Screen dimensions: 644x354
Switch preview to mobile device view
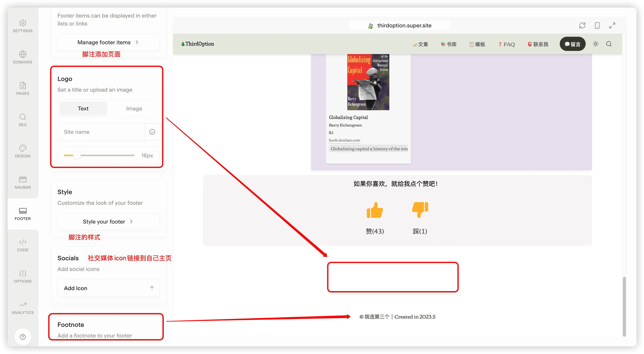click(x=597, y=25)
